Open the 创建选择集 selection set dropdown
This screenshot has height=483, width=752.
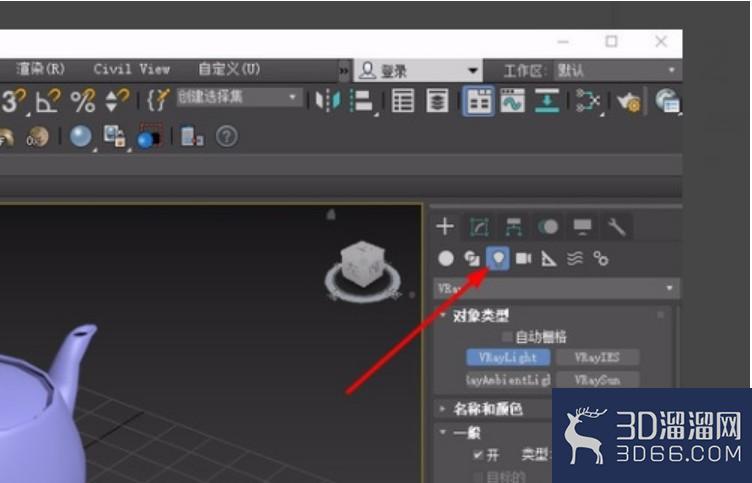click(239, 97)
